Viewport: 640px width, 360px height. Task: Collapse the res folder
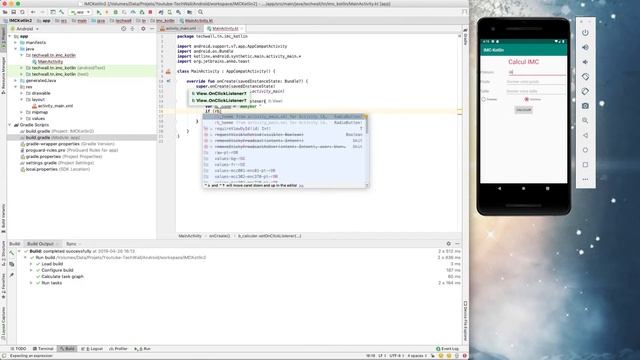point(16,87)
